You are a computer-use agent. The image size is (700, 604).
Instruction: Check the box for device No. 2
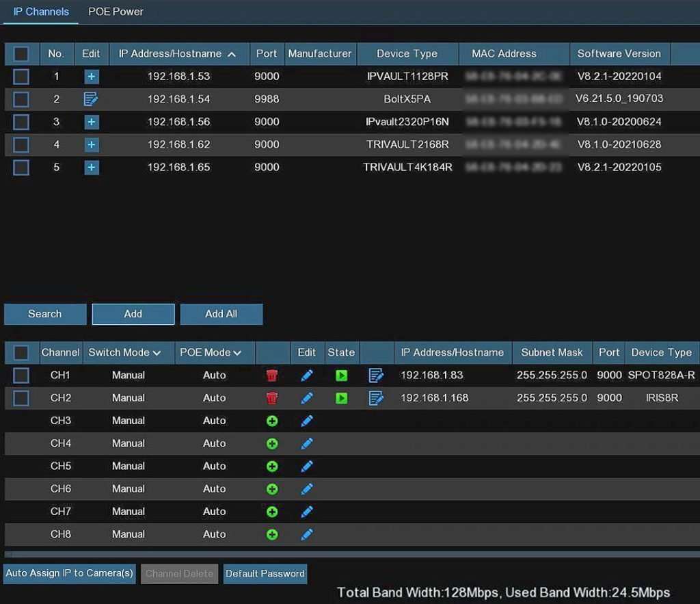[21, 99]
